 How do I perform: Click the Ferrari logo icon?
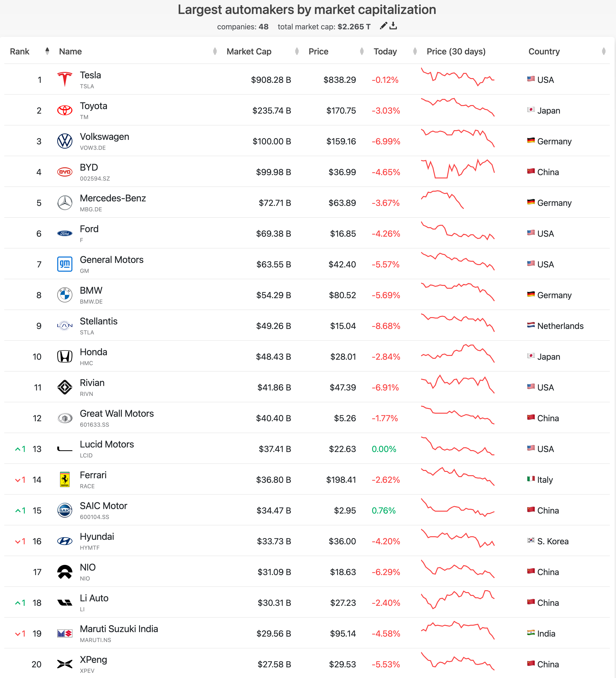65,479
